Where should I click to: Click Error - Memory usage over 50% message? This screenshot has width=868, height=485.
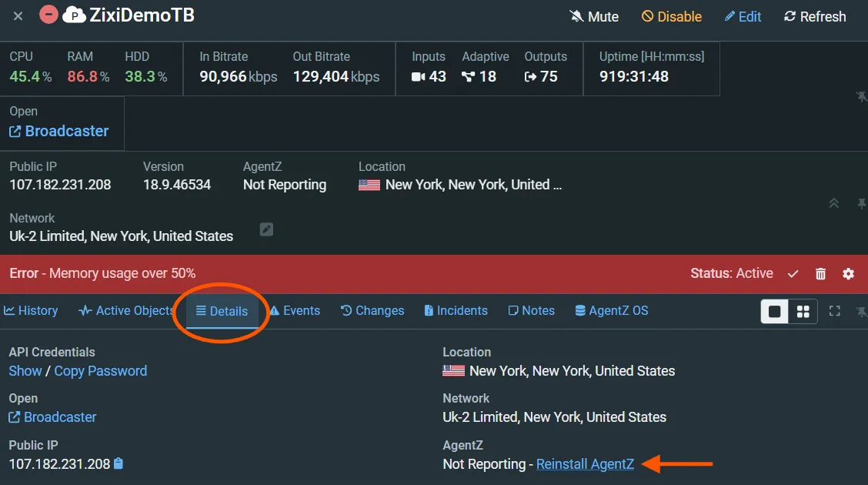point(102,273)
